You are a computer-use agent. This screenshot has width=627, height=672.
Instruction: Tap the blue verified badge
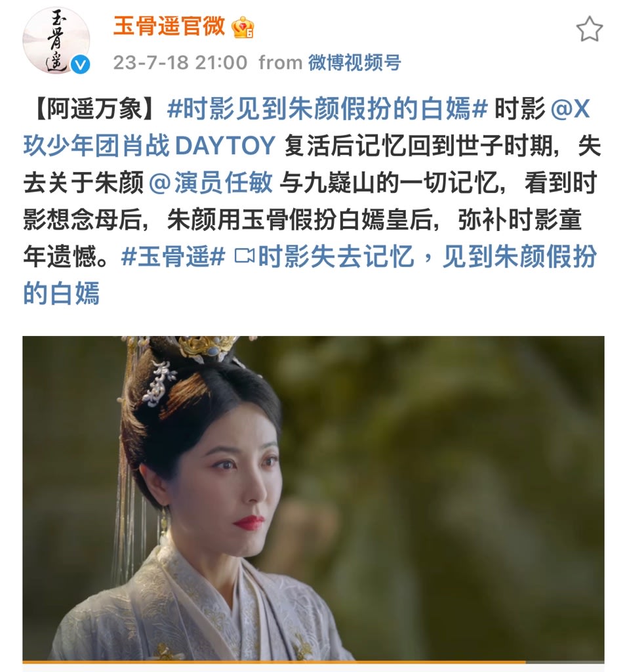pyautogui.click(x=81, y=65)
